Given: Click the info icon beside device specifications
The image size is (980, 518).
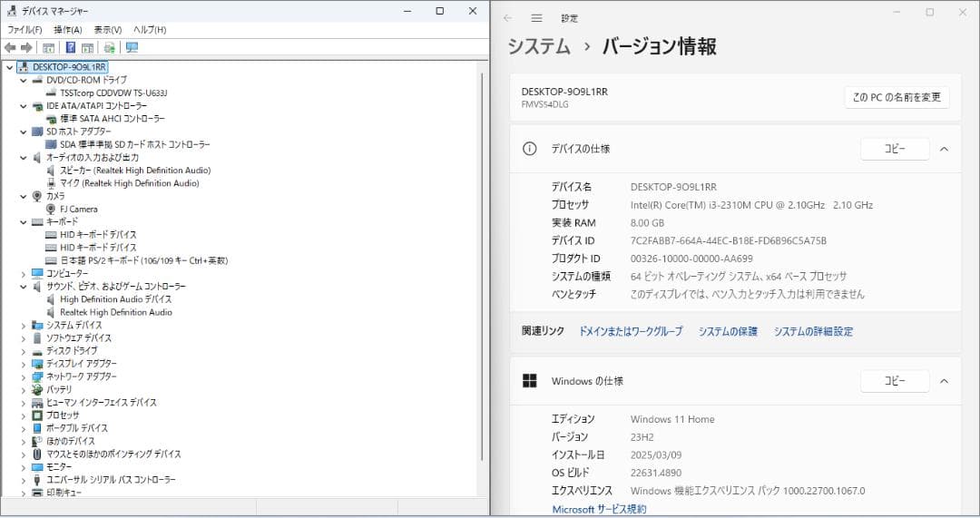Looking at the screenshot, I should 529,149.
